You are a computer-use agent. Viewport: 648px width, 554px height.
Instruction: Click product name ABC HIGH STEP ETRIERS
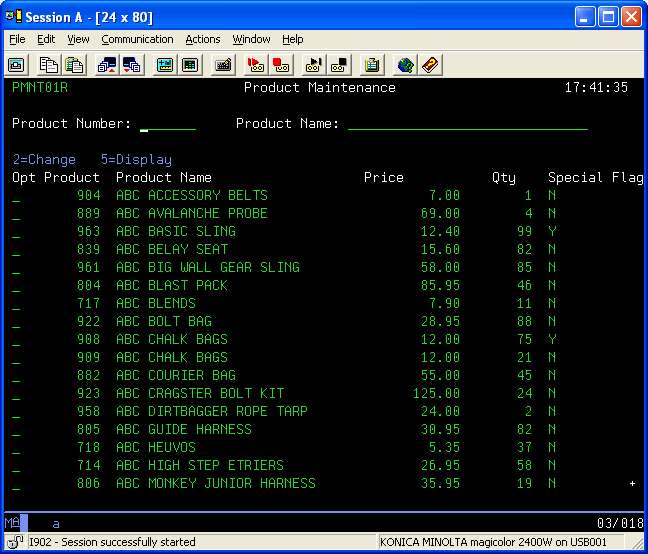pyautogui.click(x=200, y=466)
